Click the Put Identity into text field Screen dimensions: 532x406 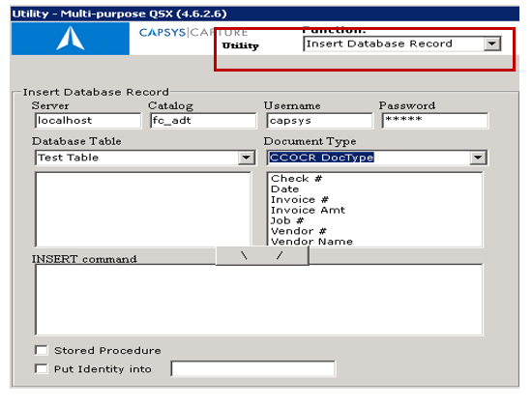(253, 368)
